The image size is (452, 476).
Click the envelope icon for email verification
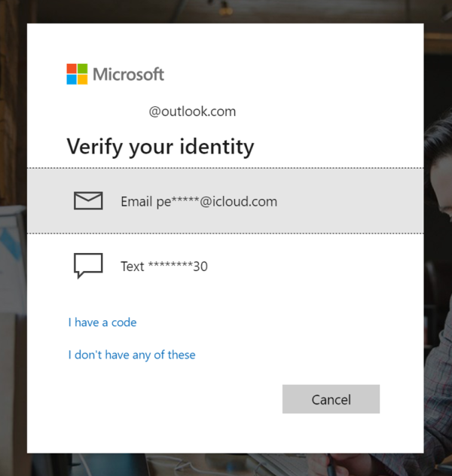click(88, 200)
